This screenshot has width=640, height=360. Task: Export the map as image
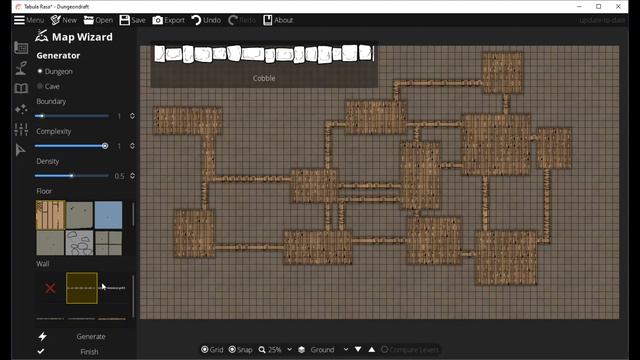[x=168, y=20]
